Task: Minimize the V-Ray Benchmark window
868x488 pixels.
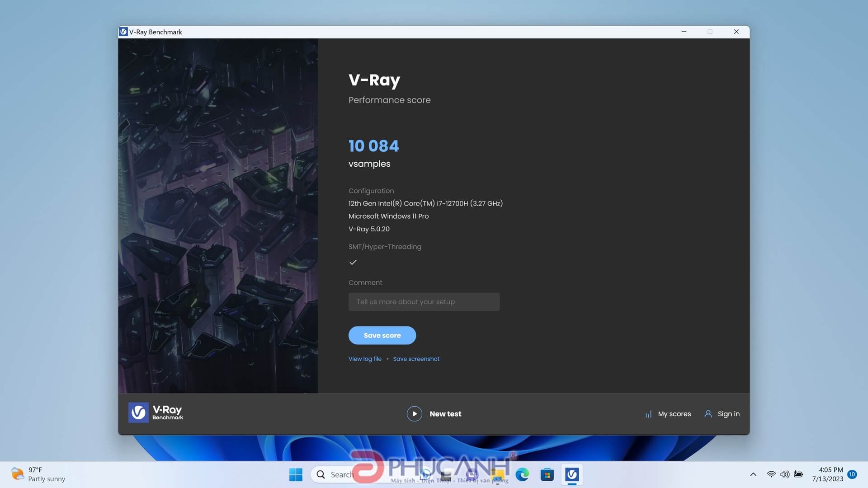Action: pyautogui.click(x=684, y=32)
